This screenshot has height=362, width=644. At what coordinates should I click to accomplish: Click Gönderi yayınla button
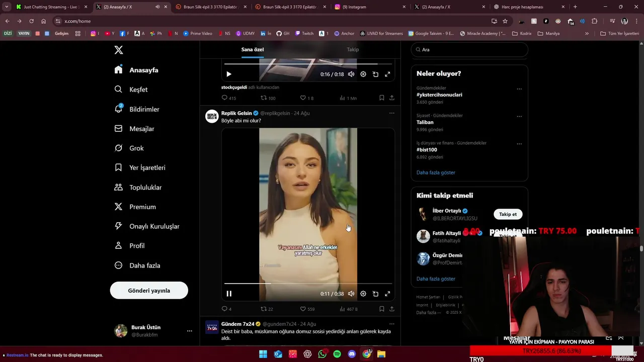(149, 291)
